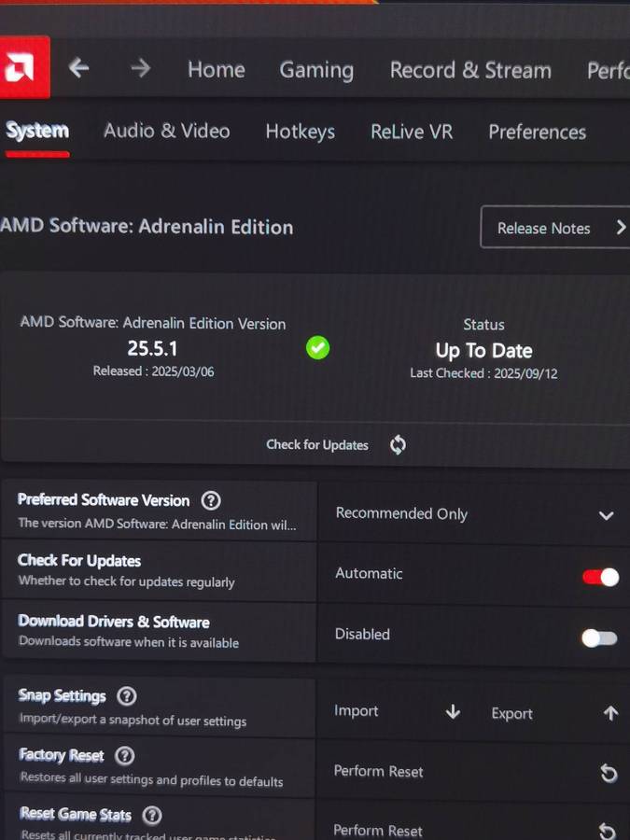630x840 pixels.
Task: Open help icon for Preferred Software Version
Action: tap(211, 501)
